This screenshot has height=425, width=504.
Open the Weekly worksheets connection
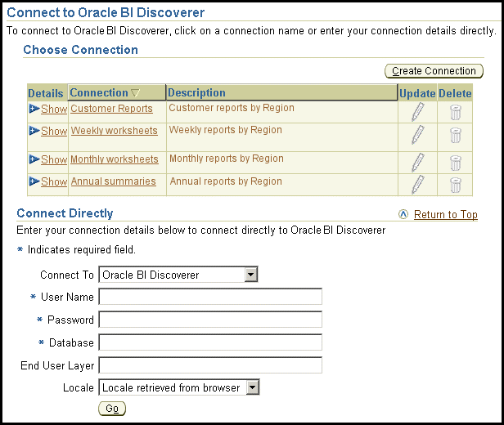pos(114,131)
